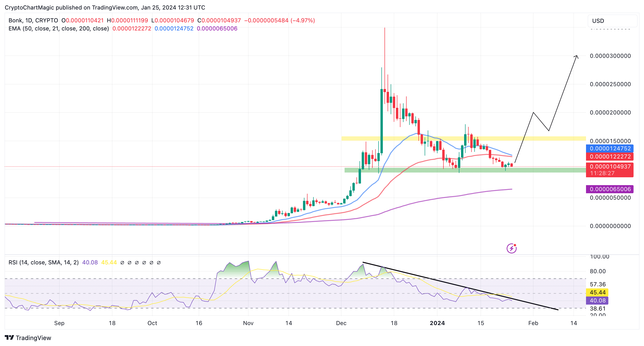Click the 0.0000250000 price scale label

(x=610, y=84)
